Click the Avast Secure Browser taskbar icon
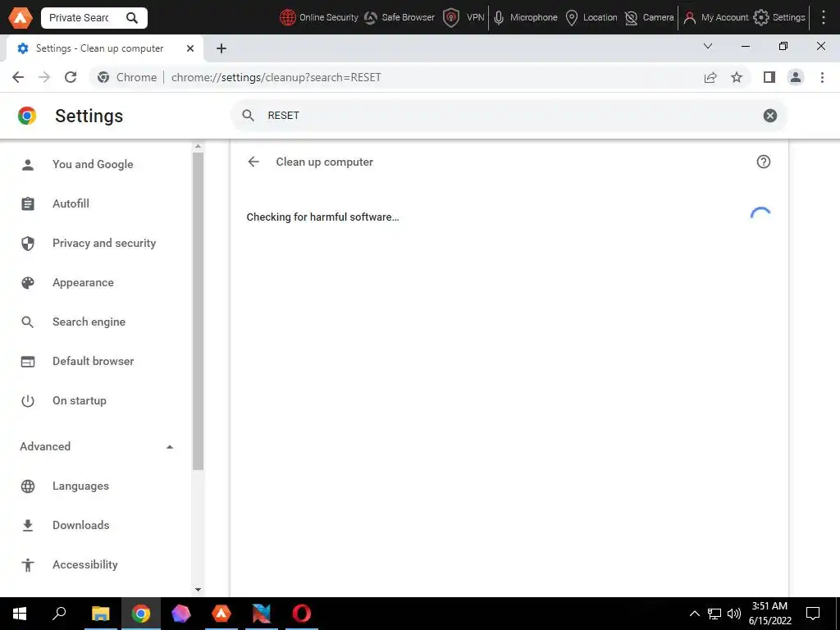 221,614
